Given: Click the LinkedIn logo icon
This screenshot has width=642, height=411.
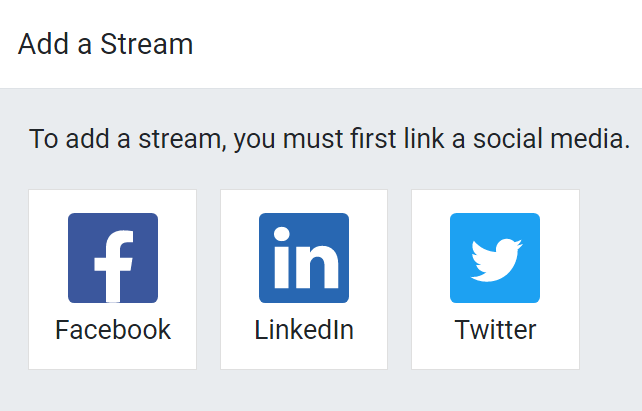Looking at the screenshot, I should (x=304, y=257).
